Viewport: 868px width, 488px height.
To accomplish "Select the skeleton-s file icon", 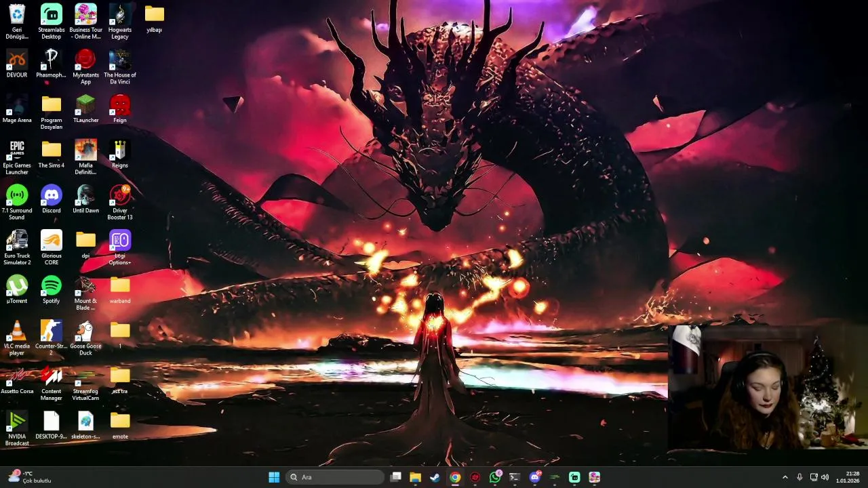I will pyautogui.click(x=85, y=425).
